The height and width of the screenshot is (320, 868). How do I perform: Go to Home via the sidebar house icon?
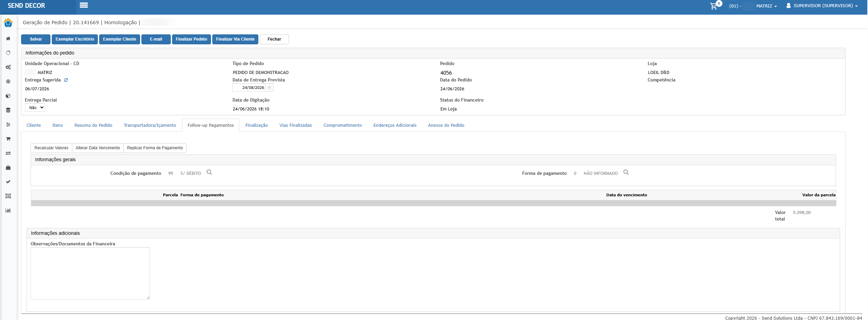pyautogui.click(x=8, y=39)
